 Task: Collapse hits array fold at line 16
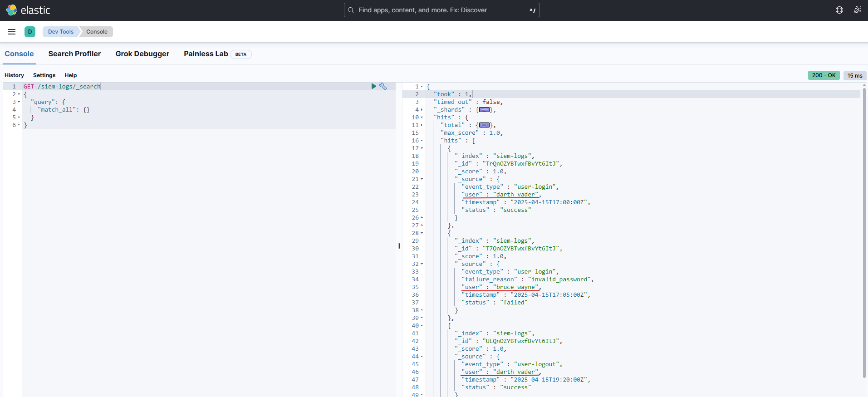(422, 141)
